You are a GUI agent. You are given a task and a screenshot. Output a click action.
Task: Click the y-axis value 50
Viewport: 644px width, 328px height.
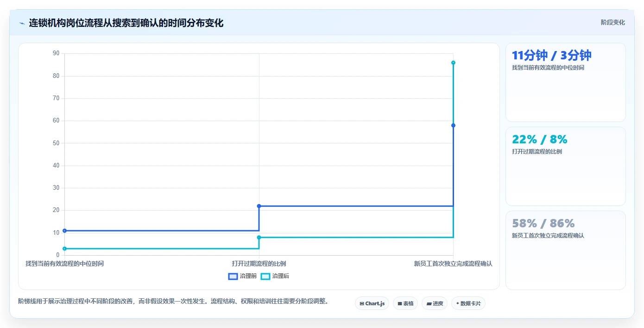click(56, 143)
